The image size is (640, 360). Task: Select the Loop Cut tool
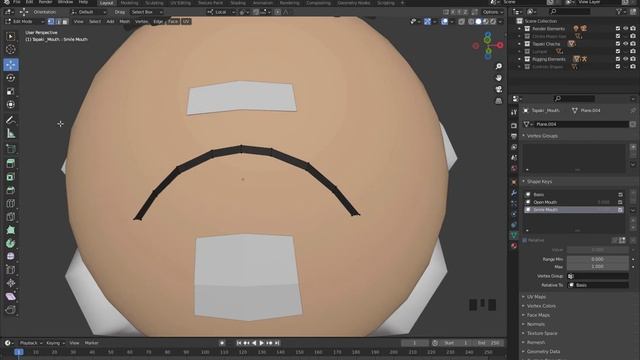pyautogui.click(x=11, y=203)
